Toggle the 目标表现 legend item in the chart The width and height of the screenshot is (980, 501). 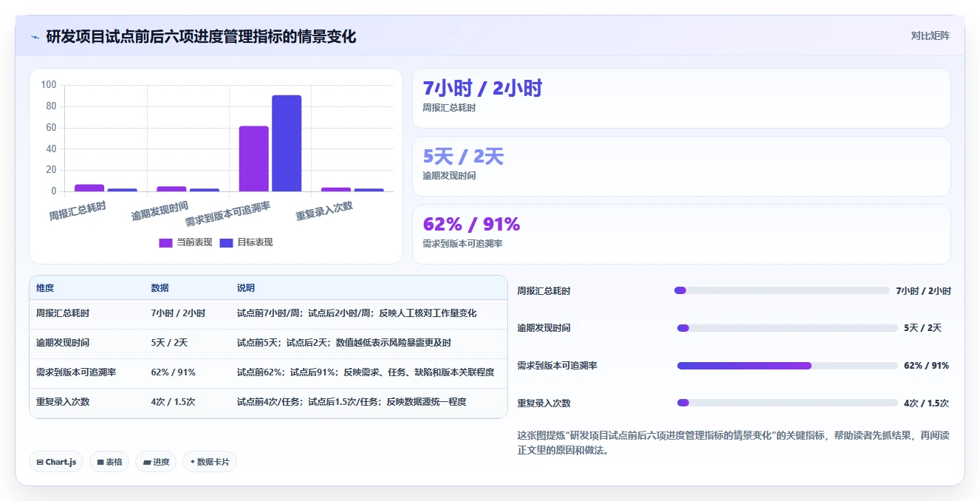tap(246, 242)
